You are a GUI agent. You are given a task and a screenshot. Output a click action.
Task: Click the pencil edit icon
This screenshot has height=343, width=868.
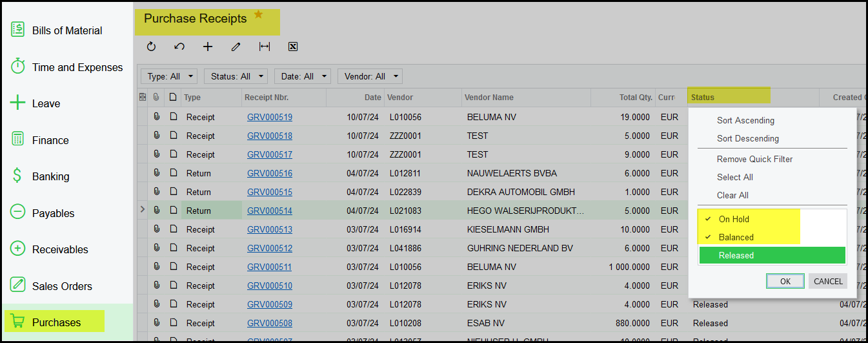(x=236, y=47)
